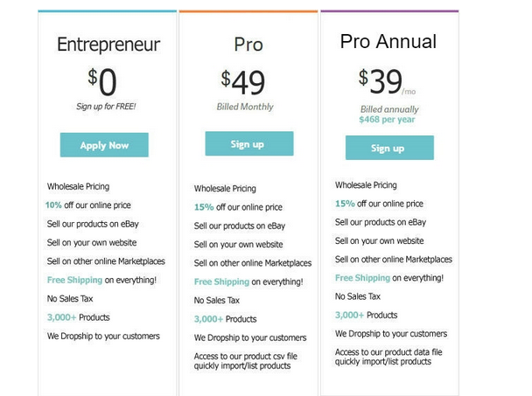Screen dimensions: 532x396
Task: Click Free Shipping in the Entrepreneur column
Action: pos(74,280)
